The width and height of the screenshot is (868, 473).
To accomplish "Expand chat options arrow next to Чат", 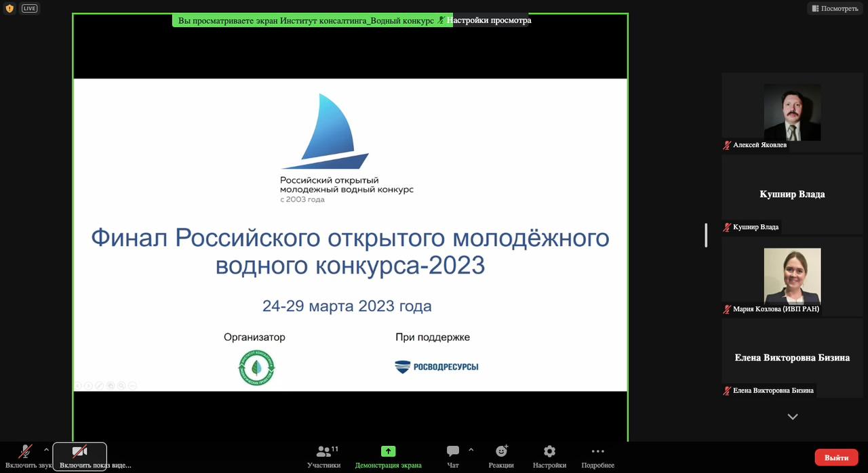I will pos(471,450).
